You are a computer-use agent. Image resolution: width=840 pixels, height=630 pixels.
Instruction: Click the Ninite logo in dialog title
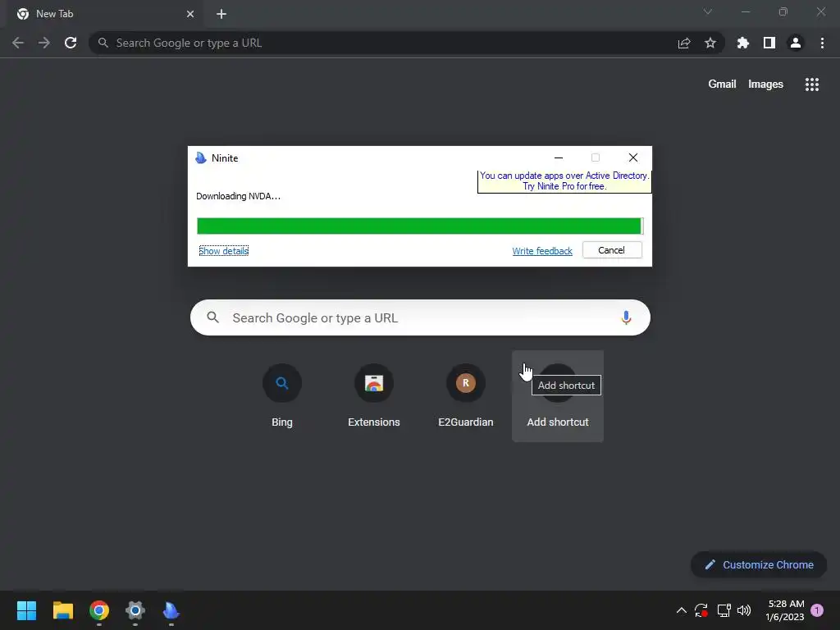pyautogui.click(x=201, y=158)
